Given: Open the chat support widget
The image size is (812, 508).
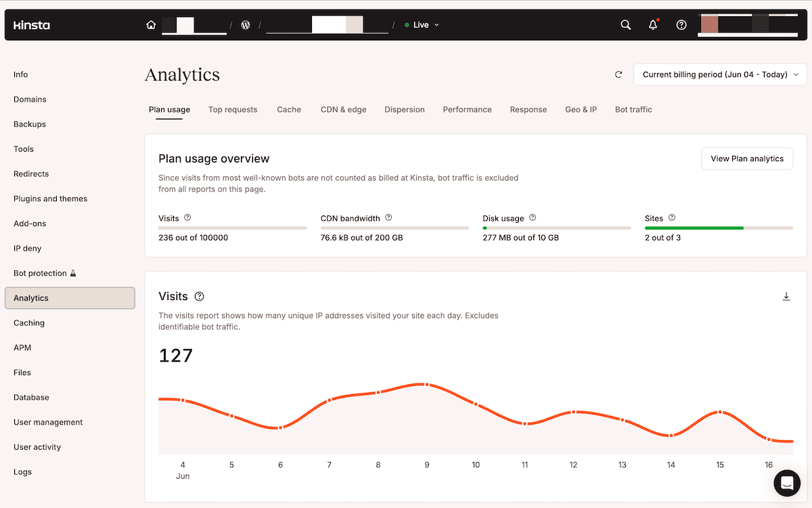Looking at the screenshot, I should pos(787,483).
